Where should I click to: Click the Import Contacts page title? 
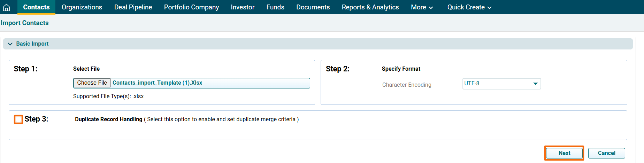(25, 23)
